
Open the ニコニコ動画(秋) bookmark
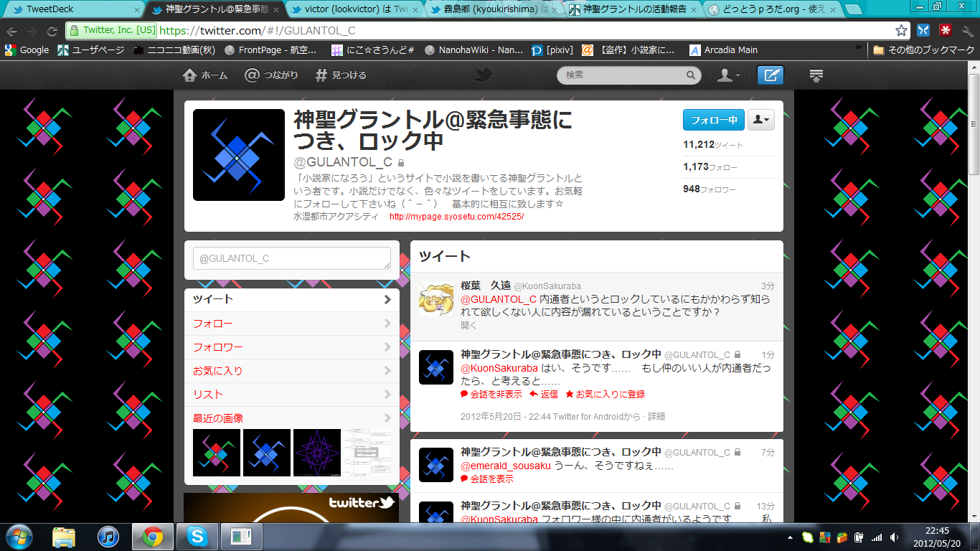click(x=175, y=50)
